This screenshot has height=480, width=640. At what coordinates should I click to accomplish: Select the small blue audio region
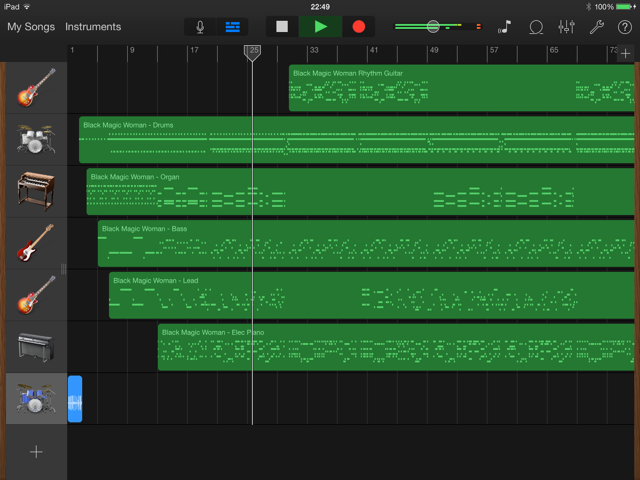click(75, 399)
